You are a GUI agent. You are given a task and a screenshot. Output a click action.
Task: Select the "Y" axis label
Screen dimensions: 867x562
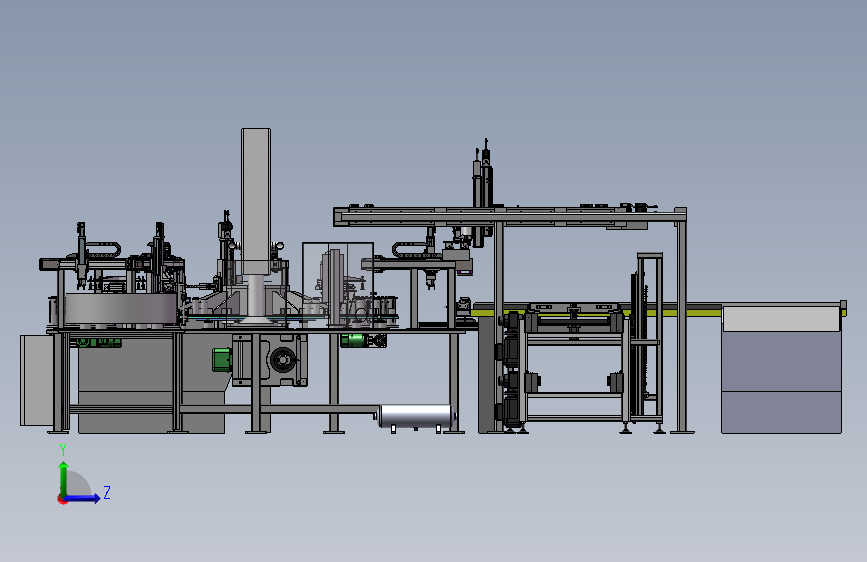[63, 450]
